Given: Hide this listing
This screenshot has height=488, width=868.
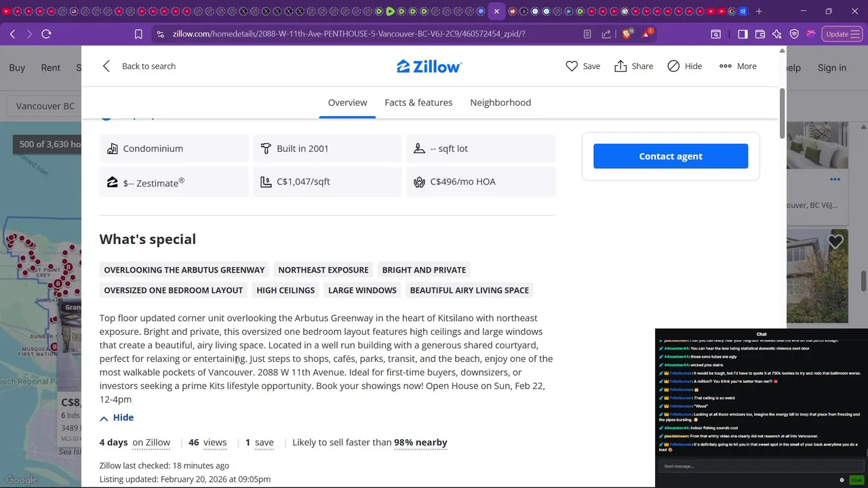Looking at the screenshot, I should coord(684,66).
